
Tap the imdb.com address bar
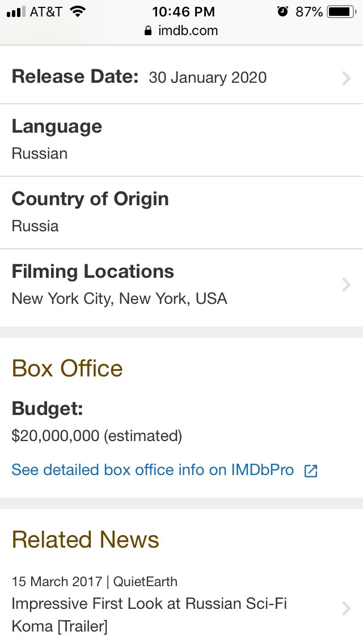tap(181, 31)
